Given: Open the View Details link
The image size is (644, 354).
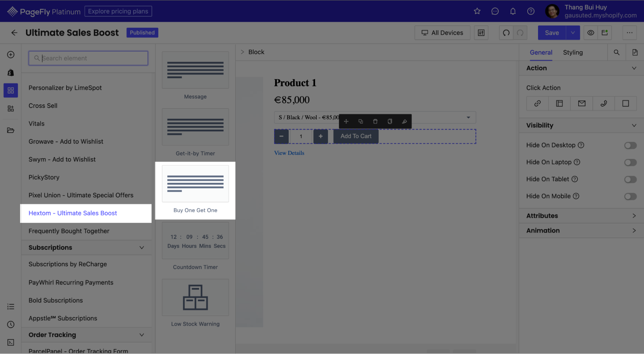Looking at the screenshot, I should [x=289, y=153].
